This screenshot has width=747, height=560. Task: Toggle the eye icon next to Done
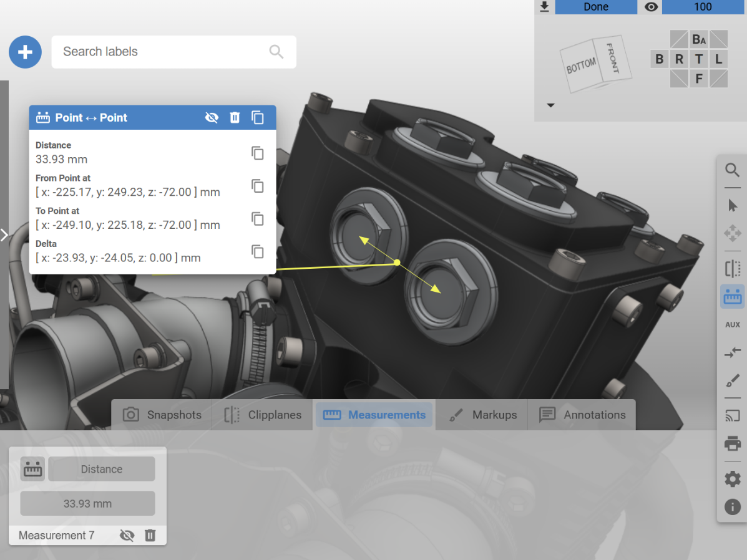[651, 7]
